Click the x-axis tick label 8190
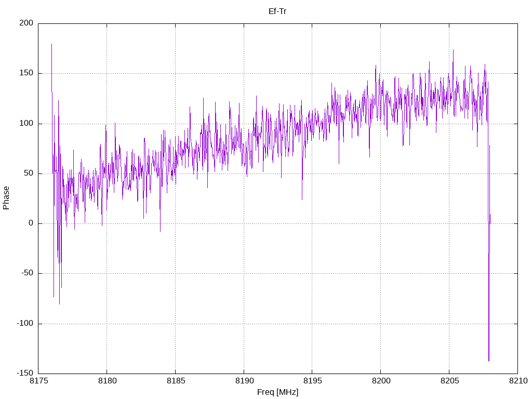This screenshot has height=399, width=532. 244,381
